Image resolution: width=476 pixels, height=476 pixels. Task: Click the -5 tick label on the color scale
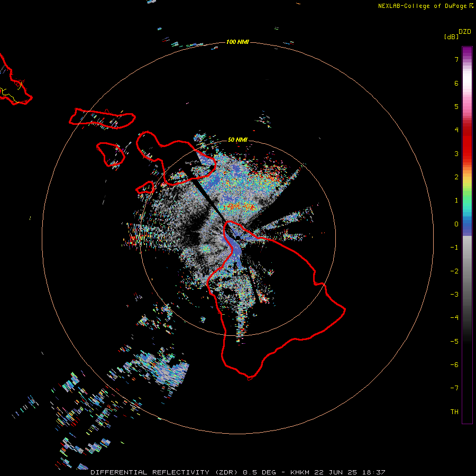click(x=454, y=342)
